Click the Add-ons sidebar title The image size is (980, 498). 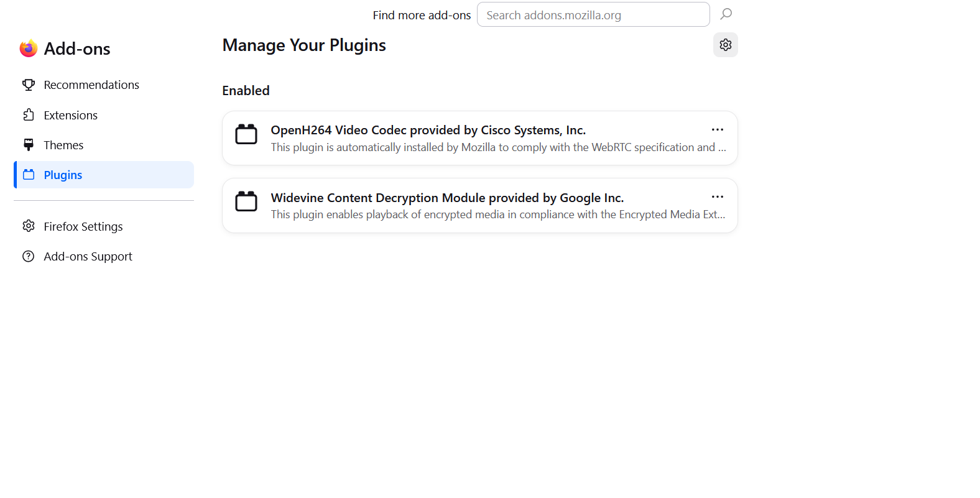tap(77, 48)
